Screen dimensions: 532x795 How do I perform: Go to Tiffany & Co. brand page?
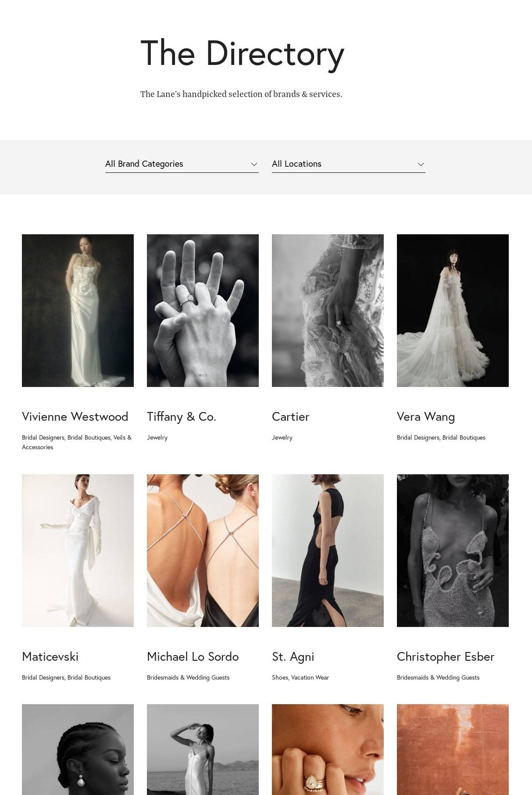tap(182, 416)
